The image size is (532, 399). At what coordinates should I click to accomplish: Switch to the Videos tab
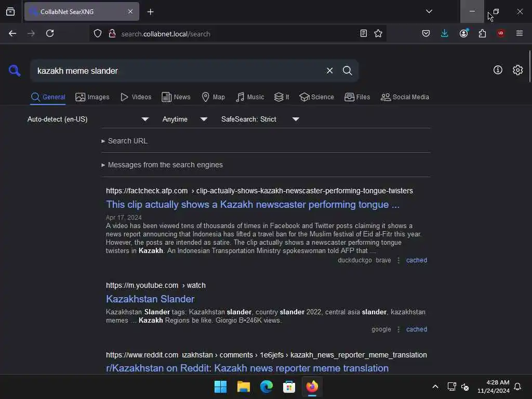136,97
